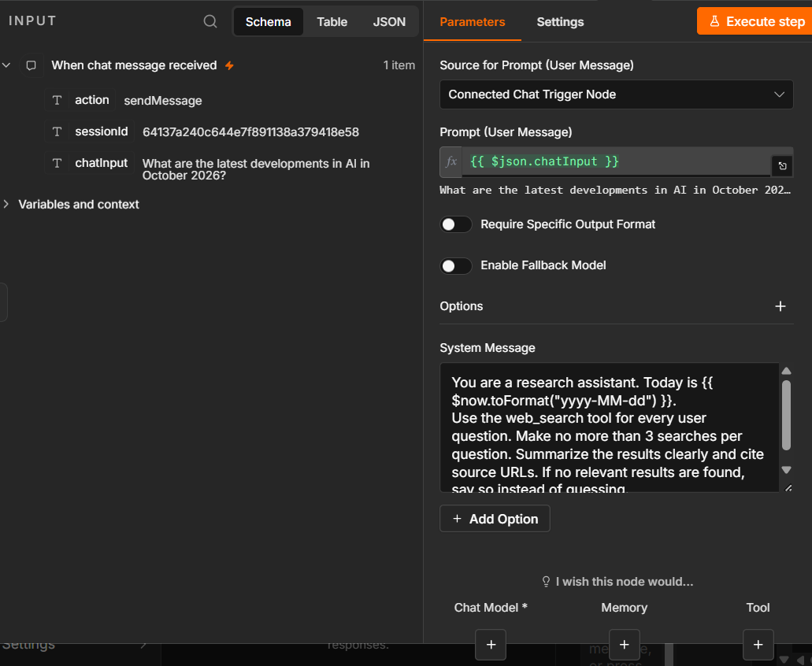Click the Options section header

pos(461,305)
